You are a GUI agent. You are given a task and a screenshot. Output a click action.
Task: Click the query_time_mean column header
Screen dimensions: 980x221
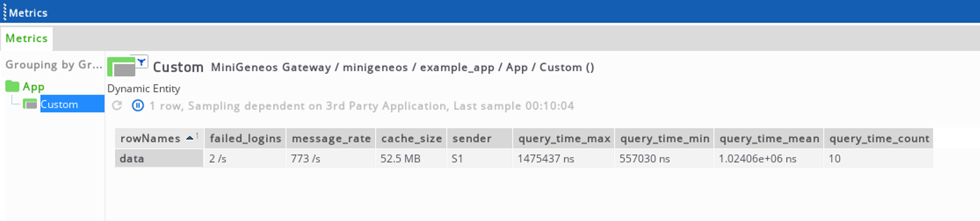pos(769,138)
